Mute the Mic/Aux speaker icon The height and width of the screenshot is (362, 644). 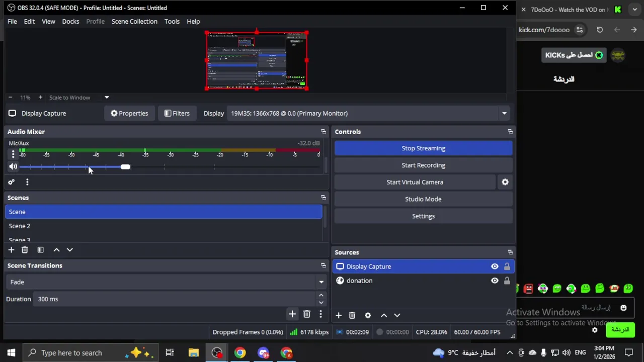tap(13, 166)
